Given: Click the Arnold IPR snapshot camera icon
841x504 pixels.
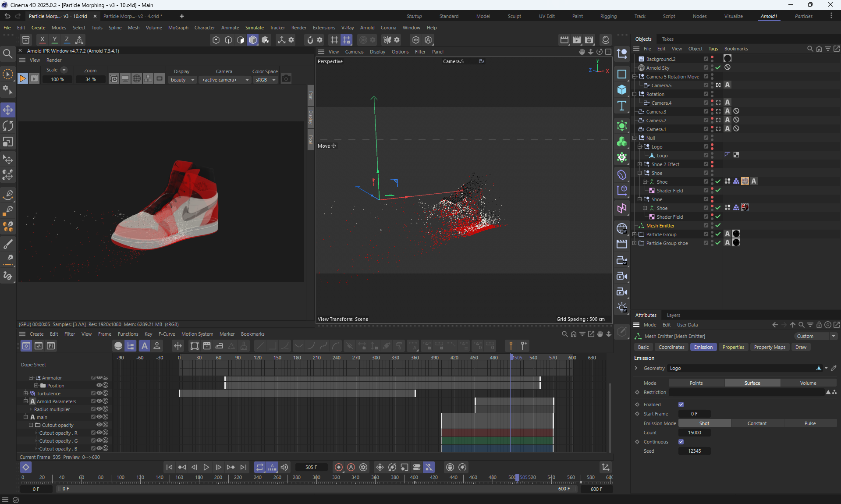Looking at the screenshot, I should tap(286, 79).
